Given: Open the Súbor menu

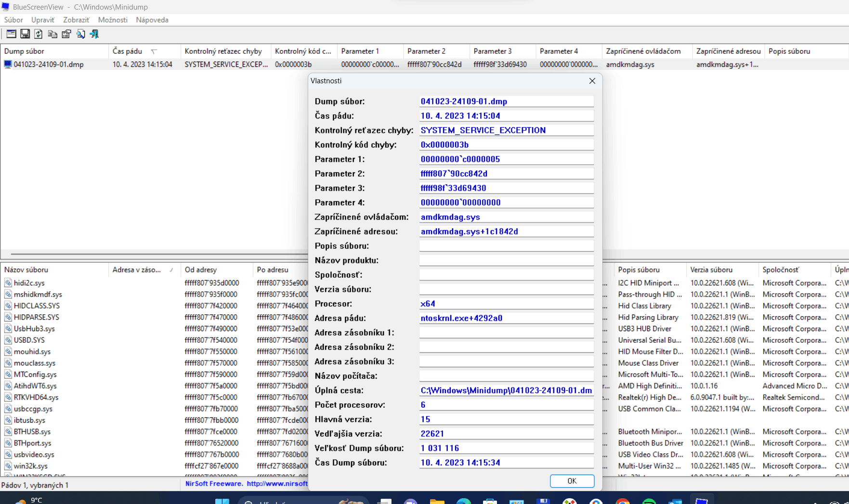Looking at the screenshot, I should (x=13, y=20).
